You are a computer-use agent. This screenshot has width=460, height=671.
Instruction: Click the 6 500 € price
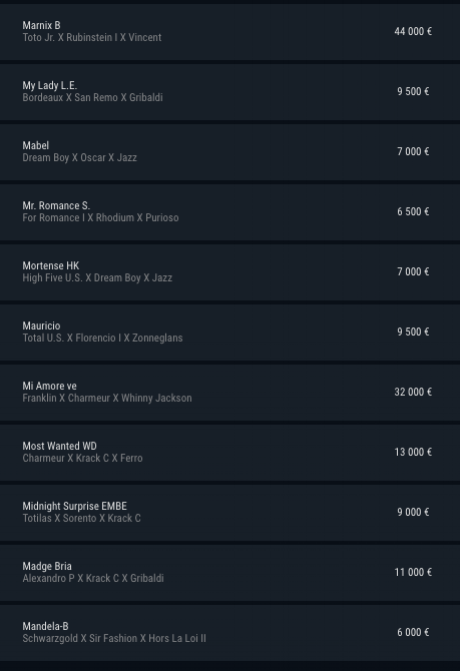[x=413, y=212]
